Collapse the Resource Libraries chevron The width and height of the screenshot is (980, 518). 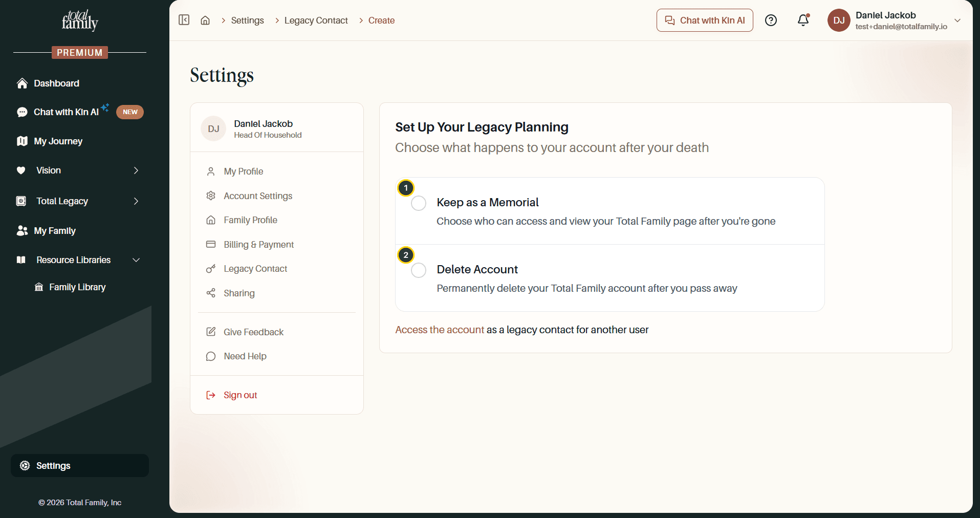tap(136, 260)
